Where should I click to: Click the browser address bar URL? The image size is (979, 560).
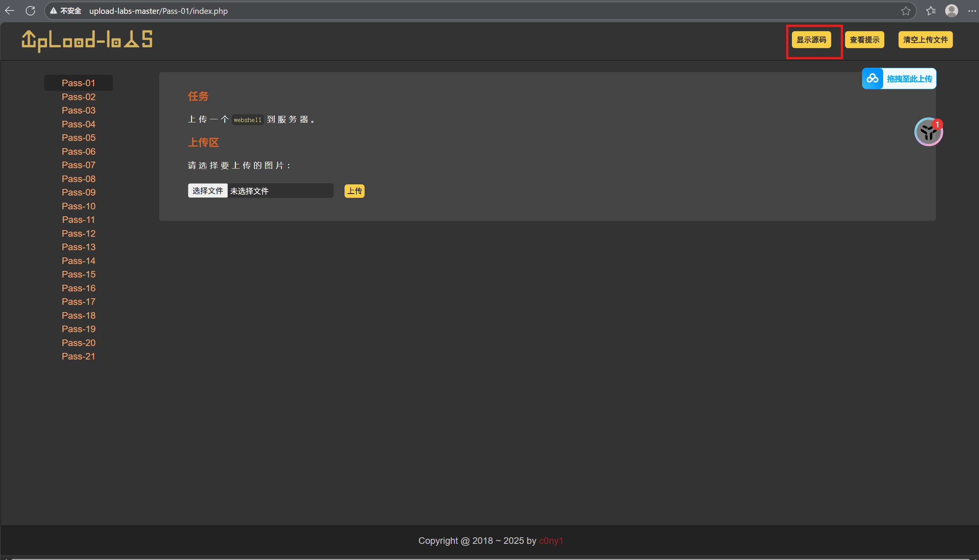pos(158,11)
